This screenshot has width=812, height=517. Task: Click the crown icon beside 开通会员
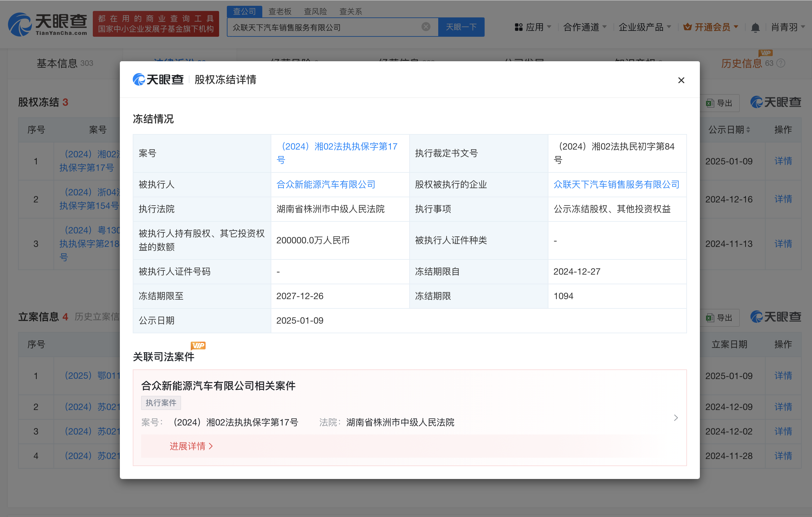[x=687, y=27]
